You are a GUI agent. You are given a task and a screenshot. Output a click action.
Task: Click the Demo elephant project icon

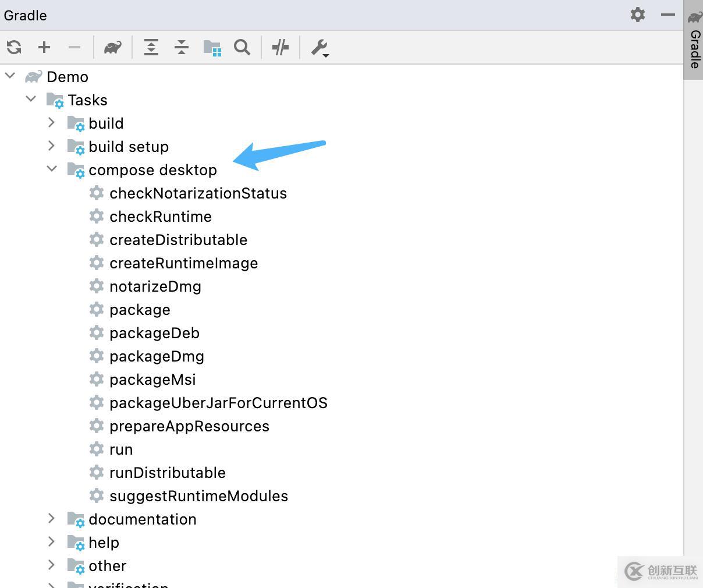pyautogui.click(x=34, y=76)
